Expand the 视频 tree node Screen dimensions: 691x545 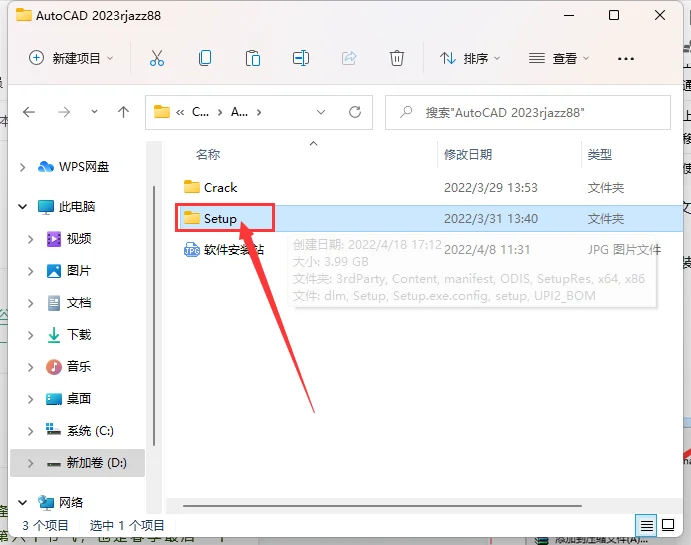30,239
